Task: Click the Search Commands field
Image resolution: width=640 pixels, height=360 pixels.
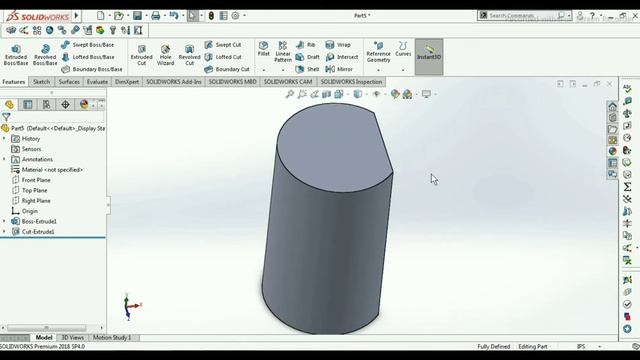Action: pyautogui.click(x=523, y=16)
